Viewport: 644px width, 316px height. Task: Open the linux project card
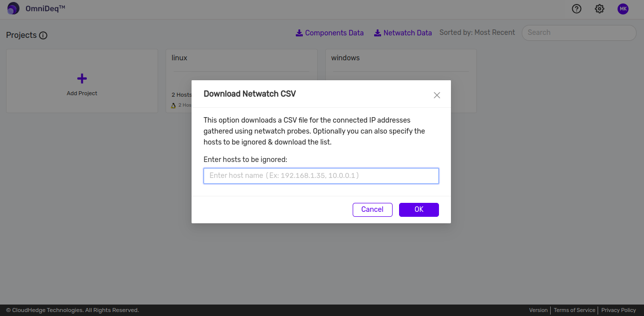241,81
